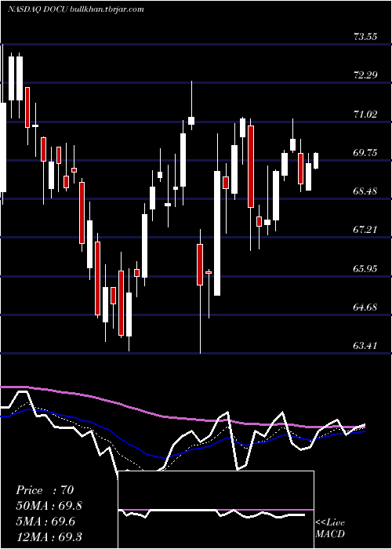Click the 67.21 price axis label

[x=365, y=229]
